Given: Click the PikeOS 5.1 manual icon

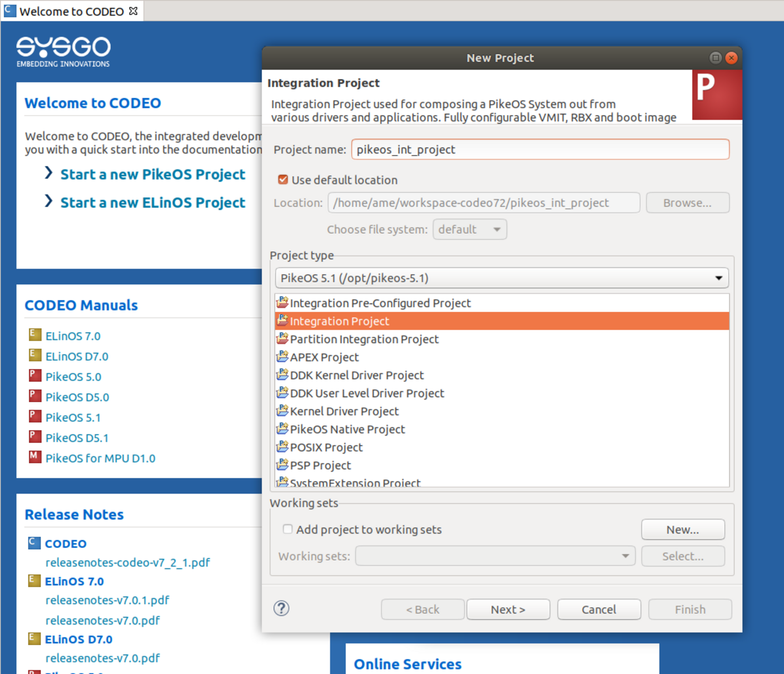Looking at the screenshot, I should tap(34, 416).
